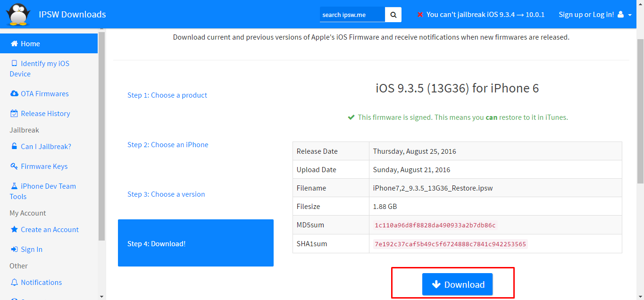Open the account dropdown caret
Viewport: 644px width, 300px height.
[x=630, y=15]
